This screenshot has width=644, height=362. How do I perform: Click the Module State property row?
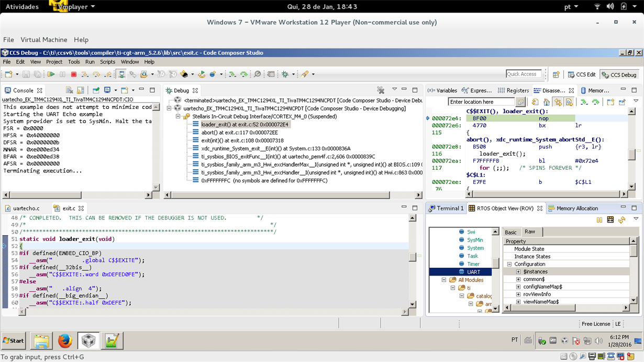567,249
